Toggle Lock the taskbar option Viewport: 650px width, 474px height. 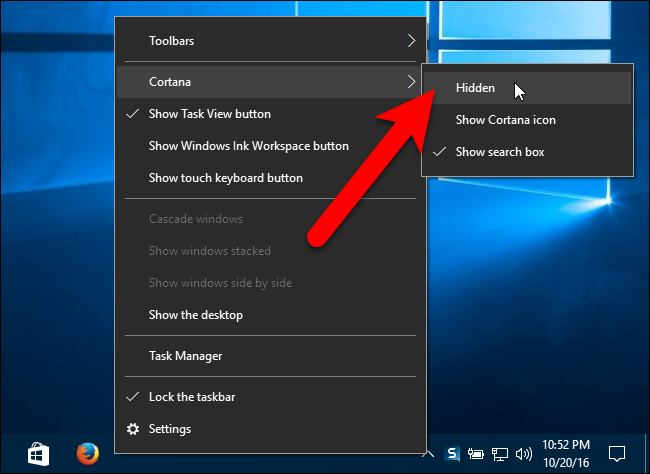tap(192, 397)
